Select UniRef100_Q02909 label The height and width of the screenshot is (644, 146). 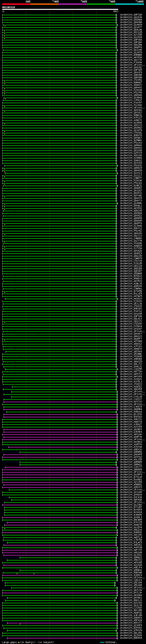point(131,37)
